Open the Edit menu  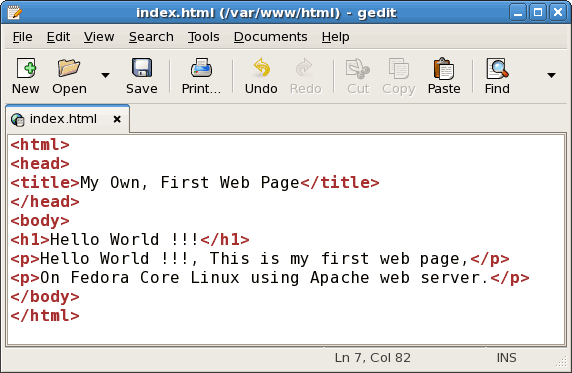tap(58, 37)
